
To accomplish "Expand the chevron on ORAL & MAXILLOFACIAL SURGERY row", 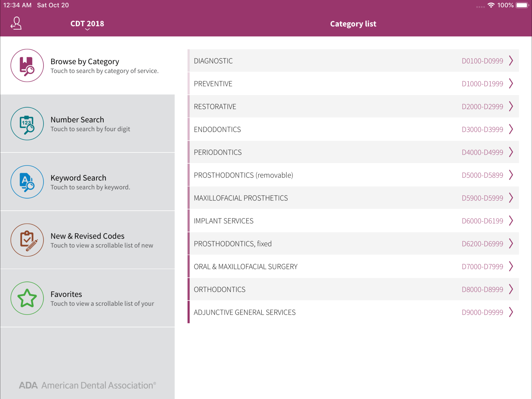I will [511, 266].
